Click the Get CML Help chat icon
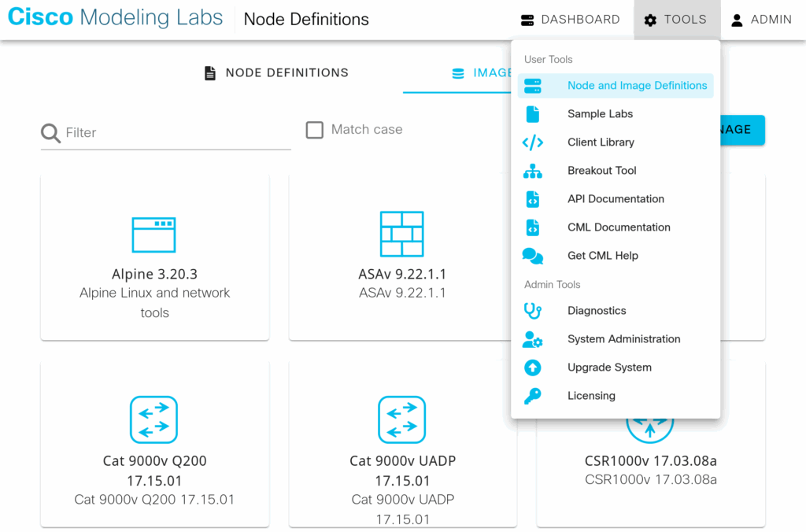 [533, 256]
